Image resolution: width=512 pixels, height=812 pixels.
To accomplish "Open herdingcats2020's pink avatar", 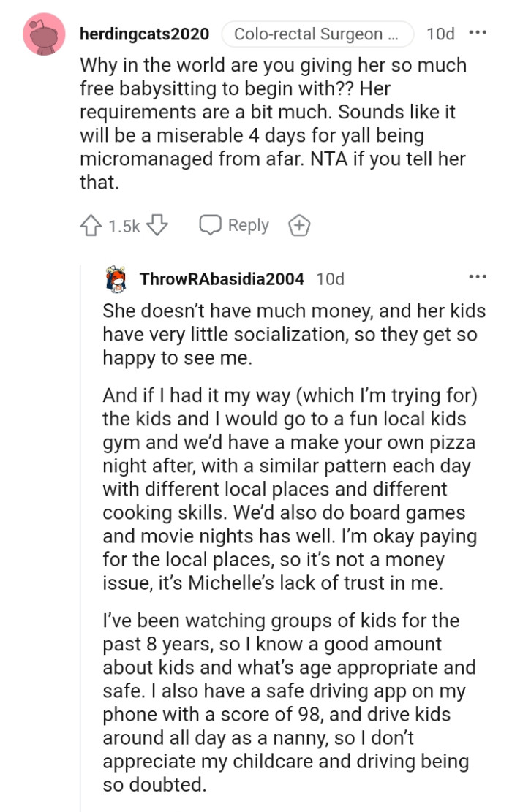I will 45,34.
